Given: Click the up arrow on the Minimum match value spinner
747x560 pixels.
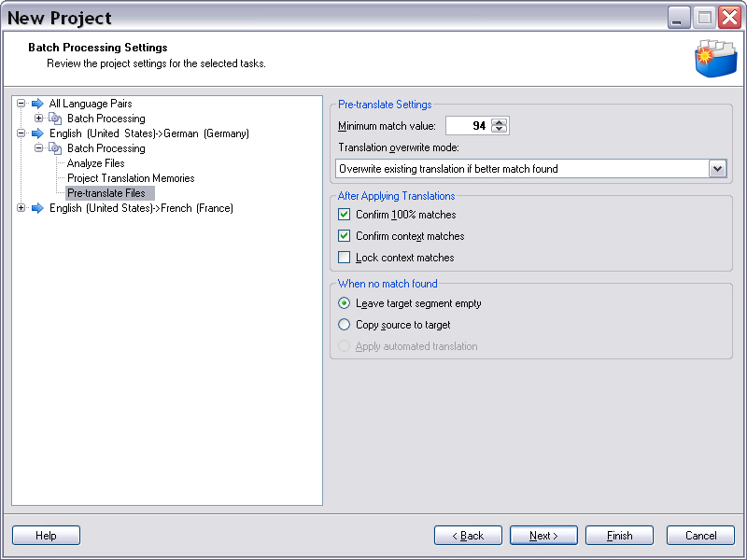Looking at the screenshot, I should click(499, 121).
